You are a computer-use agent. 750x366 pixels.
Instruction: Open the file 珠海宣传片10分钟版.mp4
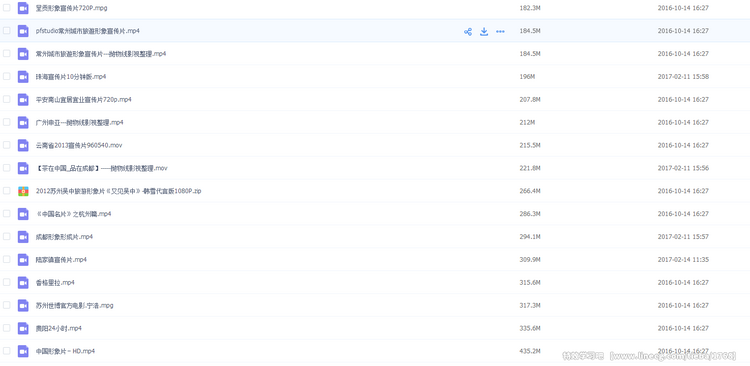coord(71,77)
